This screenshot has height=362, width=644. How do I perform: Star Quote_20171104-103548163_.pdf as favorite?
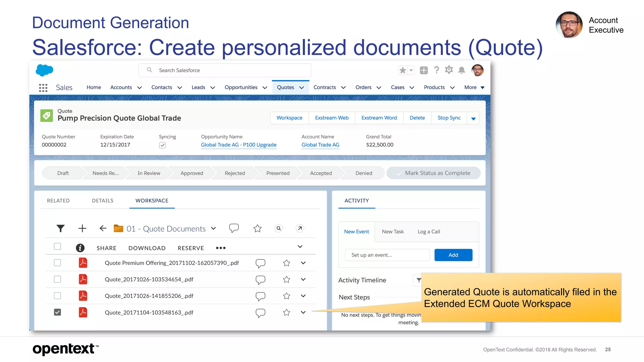tap(286, 313)
